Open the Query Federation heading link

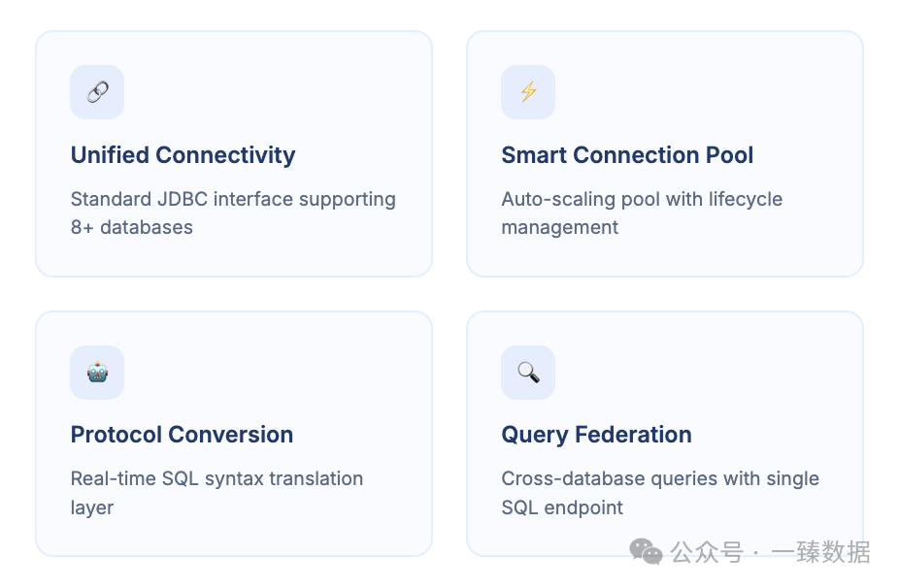[596, 435]
